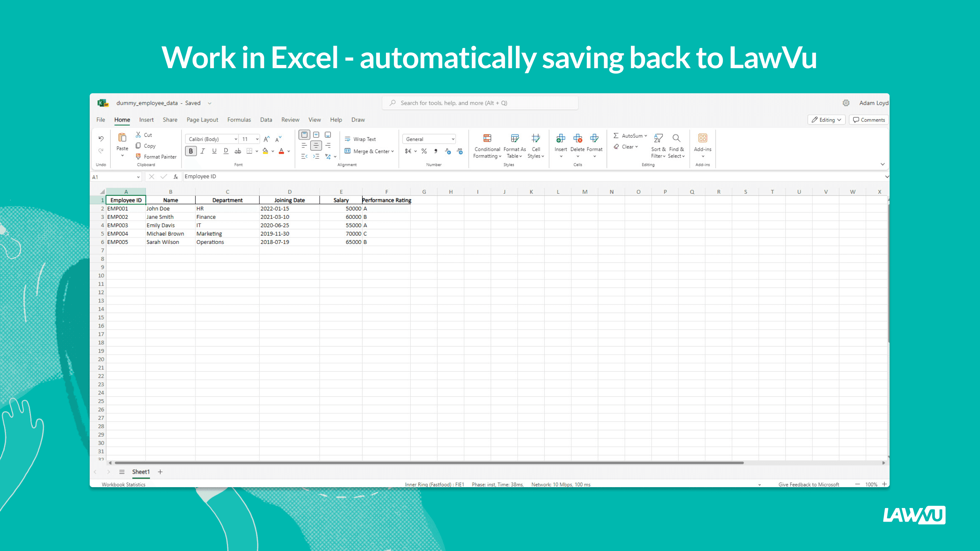The height and width of the screenshot is (551, 980).
Task: Open the Editing mode dropdown
Action: tap(826, 120)
